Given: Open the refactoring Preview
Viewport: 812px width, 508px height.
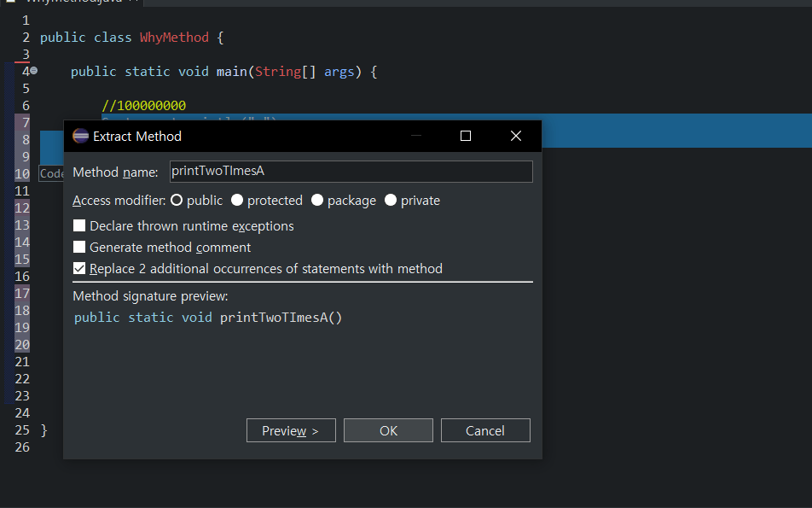Looking at the screenshot, I should pos(291,430).
